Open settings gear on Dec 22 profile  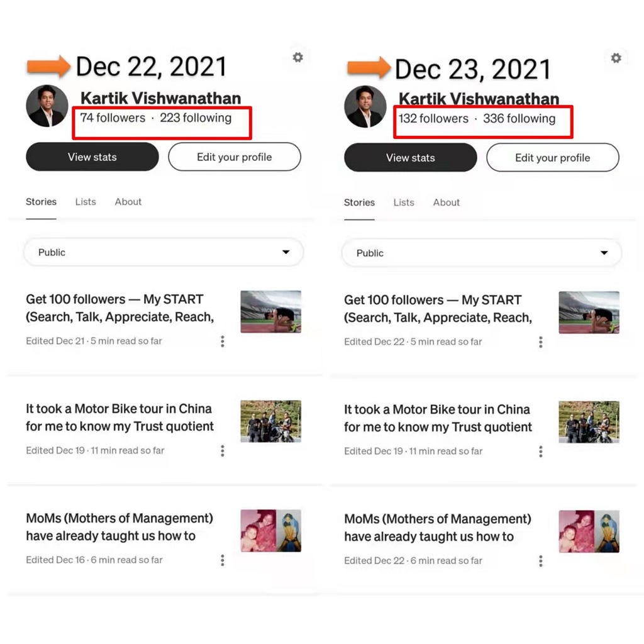coord(297,57)
